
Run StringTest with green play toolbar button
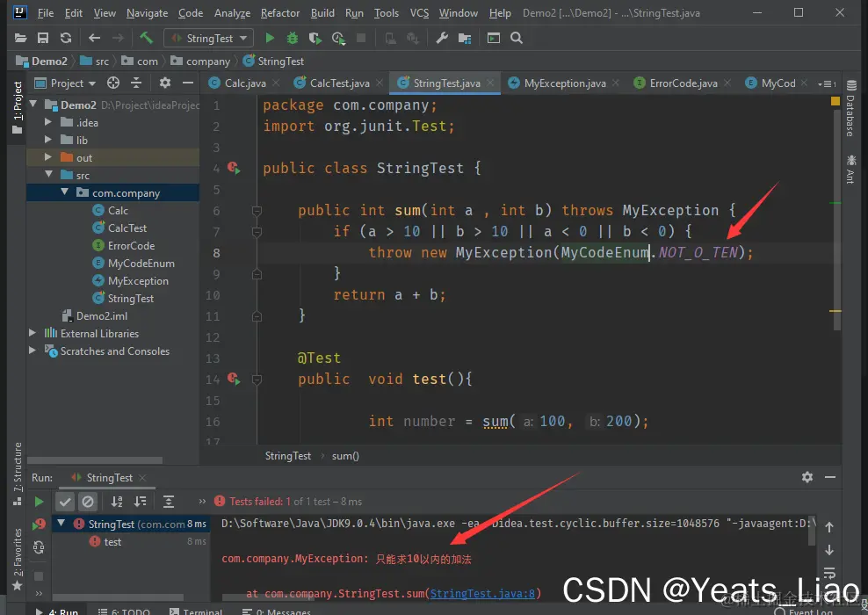[x=270, y=38]
